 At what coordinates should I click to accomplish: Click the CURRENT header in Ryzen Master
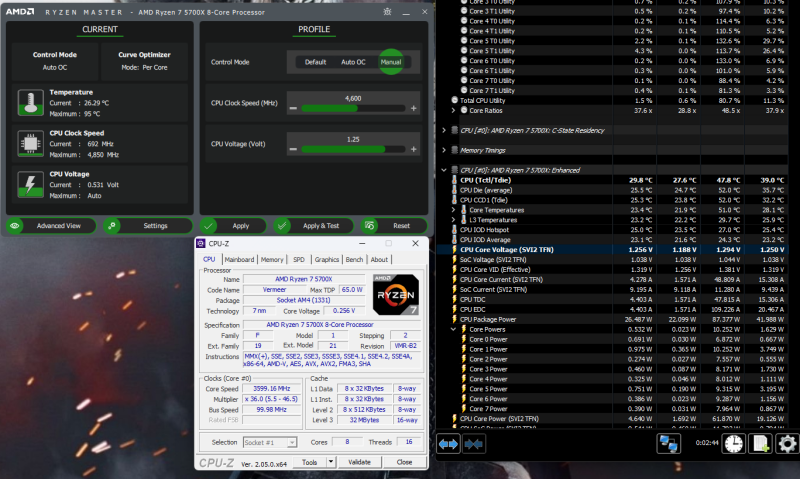pos(99,29)
